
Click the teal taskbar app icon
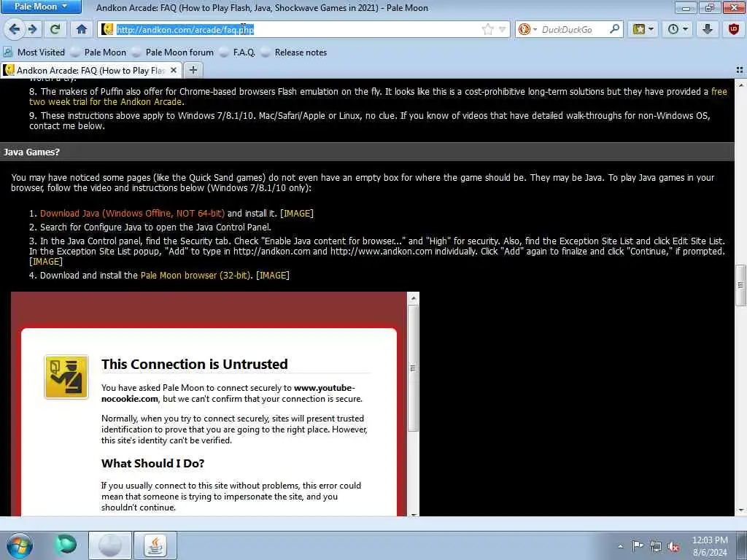[x=66, y=544]
